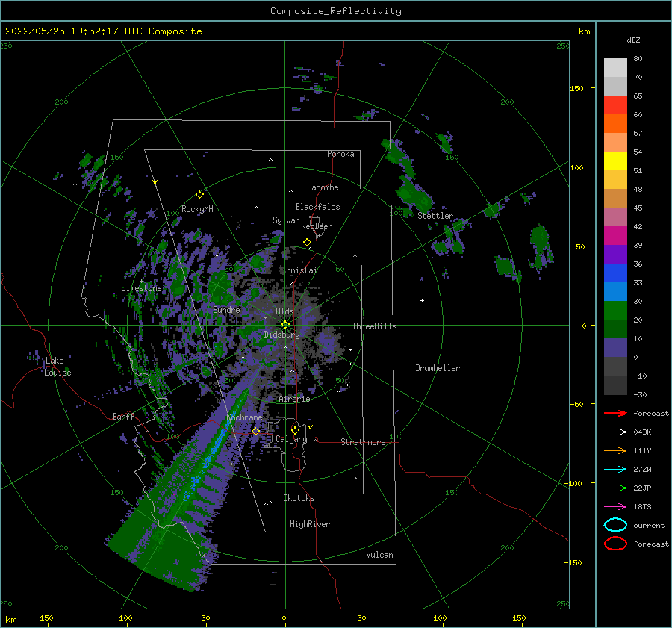Click the Drumheller label
Image resolution: width=672 pixels, height=628 pixels.
(x=438, y=368)
